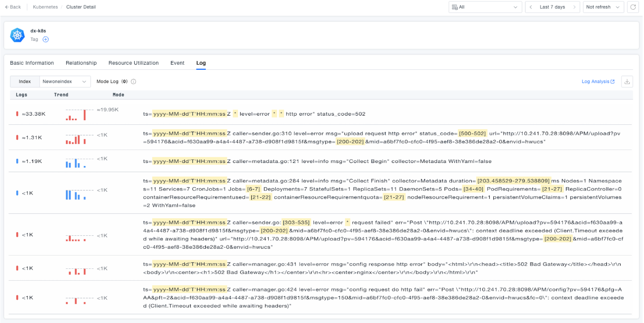
Task: Click the trend chart of ≈33.38K log row
Action: [x=76, y=114]
